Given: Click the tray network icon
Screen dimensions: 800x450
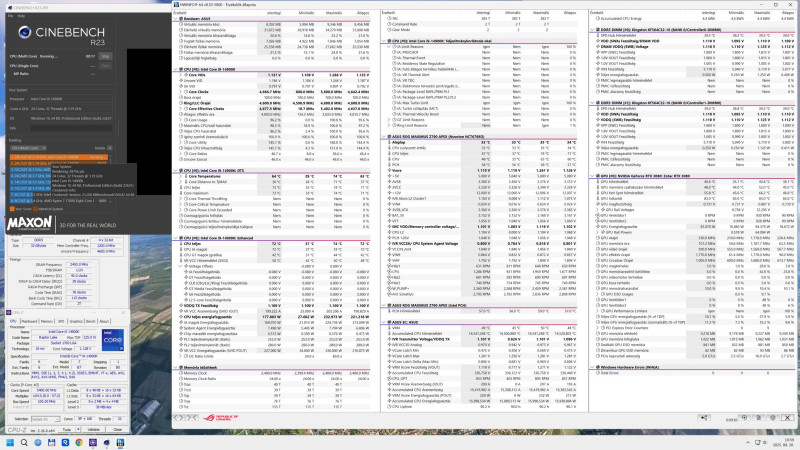Looking at the screenshot, I should click(758, 442).
